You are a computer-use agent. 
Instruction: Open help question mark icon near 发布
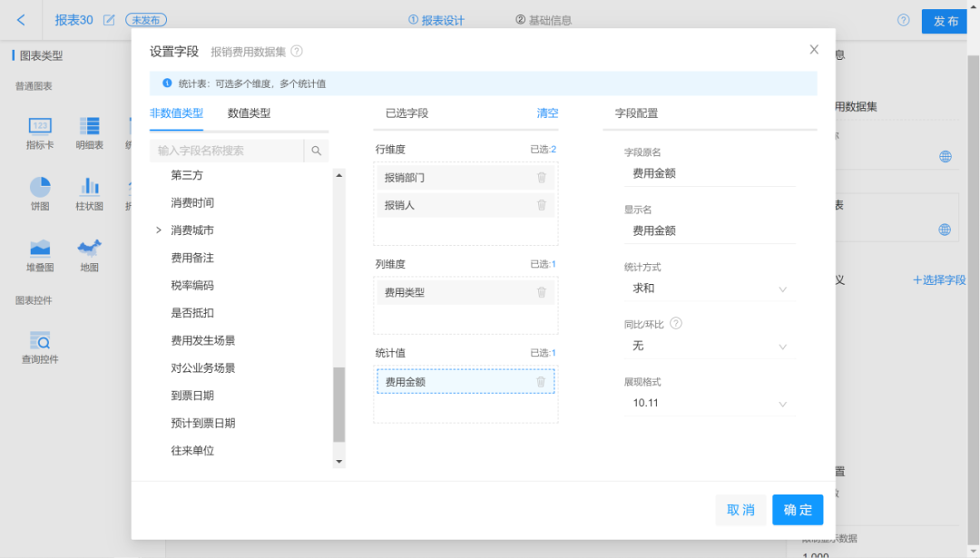click(903, 20)
